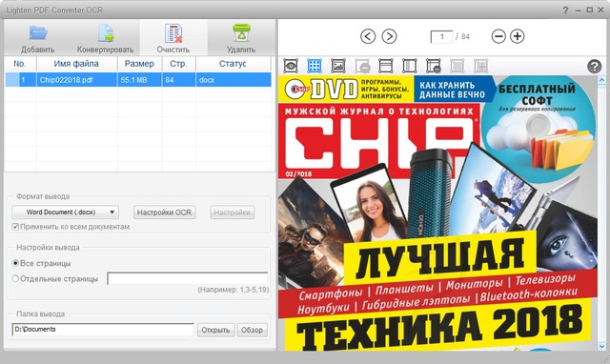
Task: Open Настройки OCR button
Action: (x=164, y=212)
